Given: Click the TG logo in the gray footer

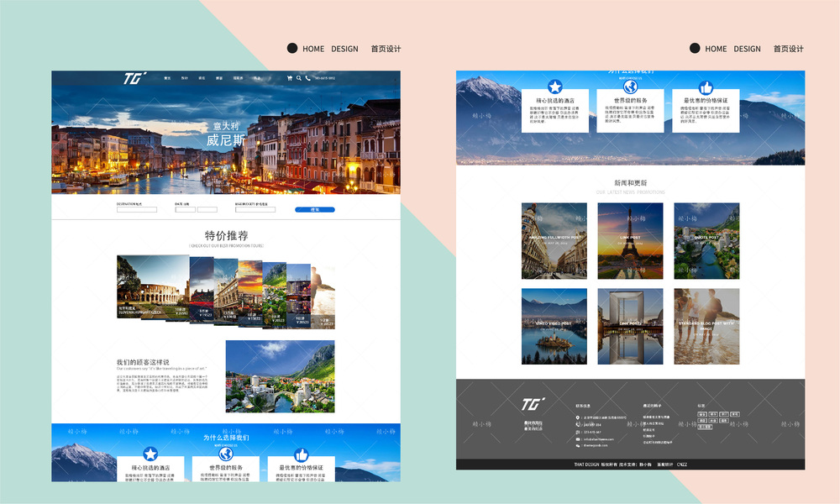Looking at the screenshot, I should pos(533,404).
